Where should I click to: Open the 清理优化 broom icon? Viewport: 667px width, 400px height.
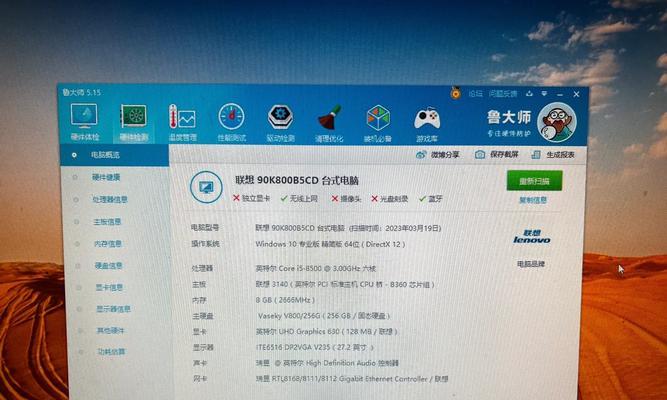coord(329,123)
